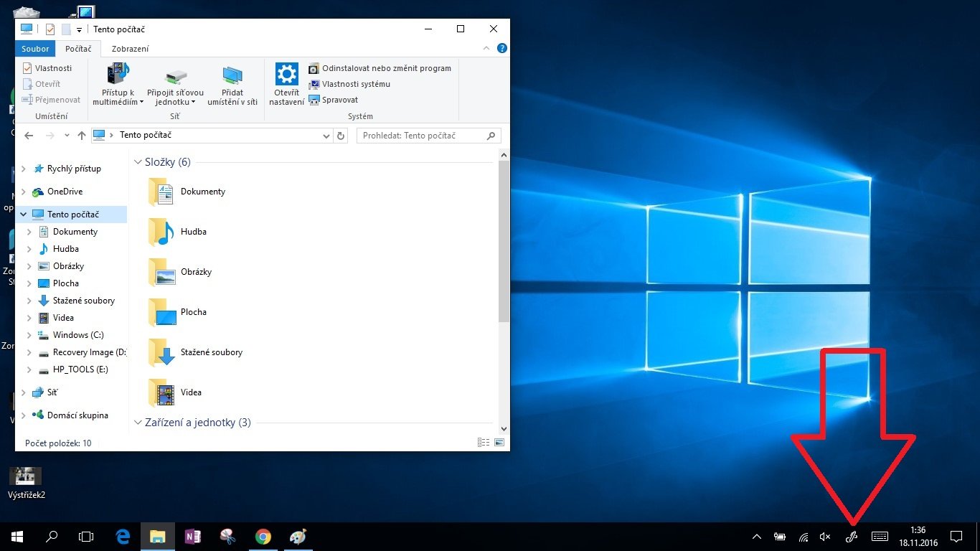The height and width of the screenshot is (551, 980).
Task: Refresh the Tento počítač address bar
Action: (x=341, y=136)
